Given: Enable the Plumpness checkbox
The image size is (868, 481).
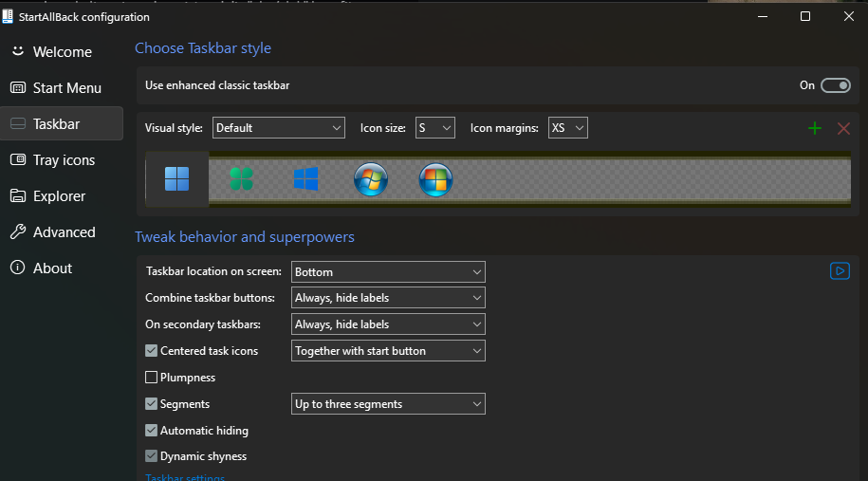Looking at the screenshot, I should click(151, 377).
